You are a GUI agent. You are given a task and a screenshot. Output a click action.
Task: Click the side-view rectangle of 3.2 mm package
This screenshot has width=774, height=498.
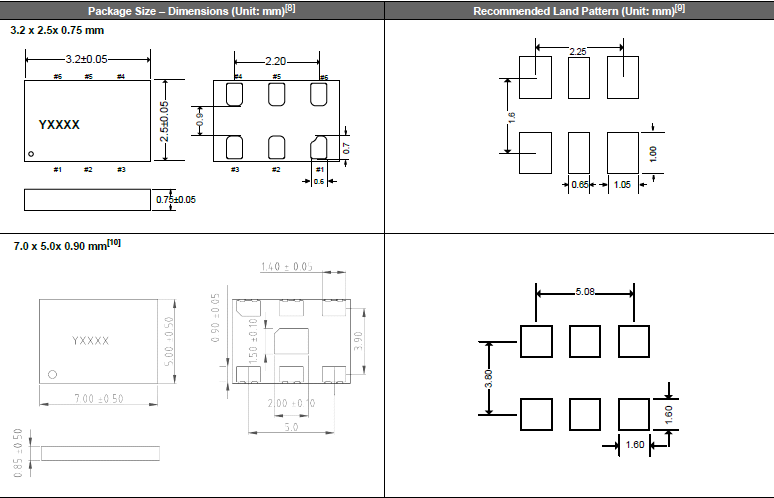click(x=87, y=199)
